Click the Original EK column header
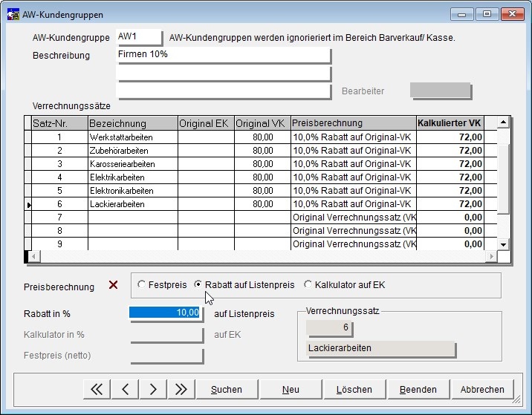 [206, 123]
